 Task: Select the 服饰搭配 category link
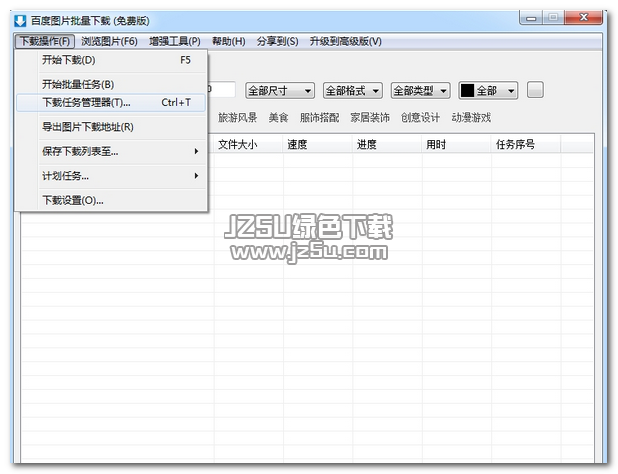click(x=319, y=117)
